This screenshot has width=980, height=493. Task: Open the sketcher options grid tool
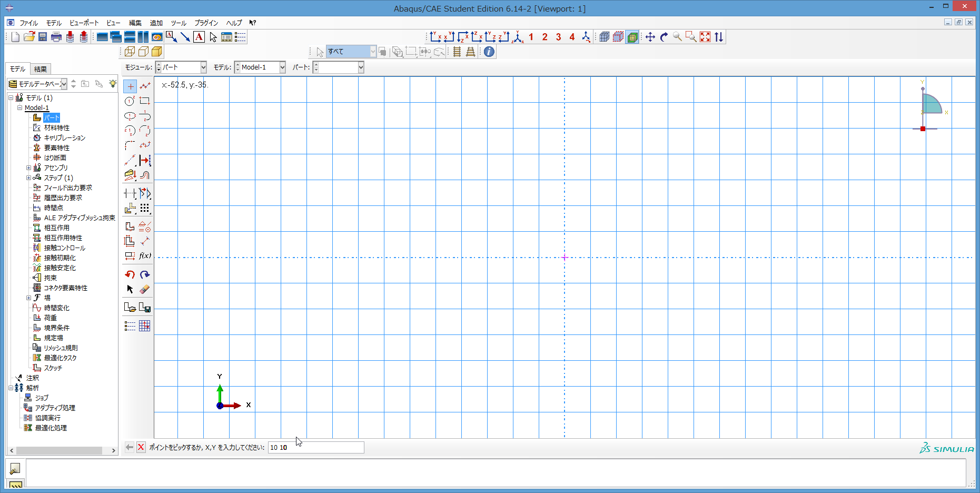click(x=145, y=326)
